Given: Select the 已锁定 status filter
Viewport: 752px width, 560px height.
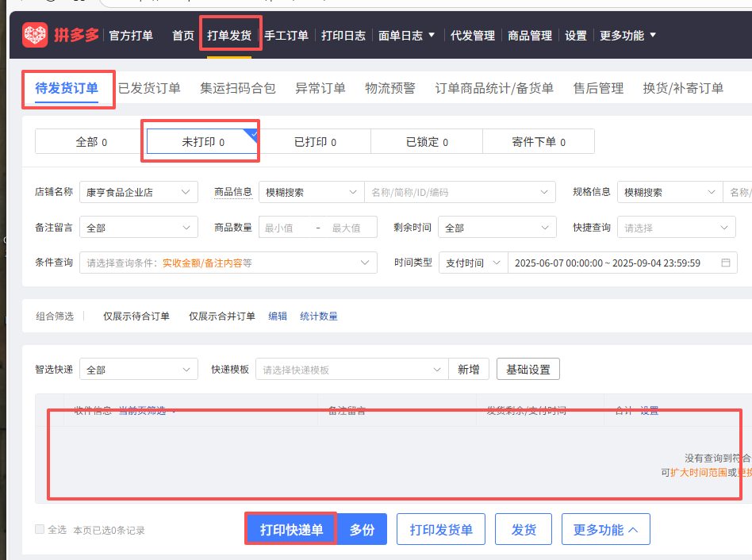Looking at the screenshot, I should (427, 141).
